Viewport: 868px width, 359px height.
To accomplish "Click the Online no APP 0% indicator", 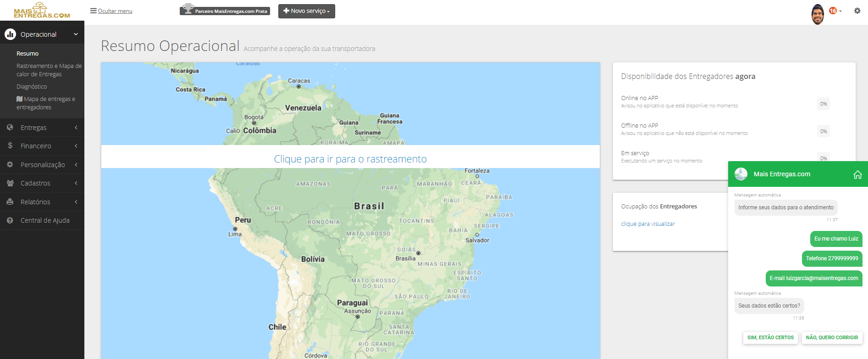I will (x=824, y=104).
